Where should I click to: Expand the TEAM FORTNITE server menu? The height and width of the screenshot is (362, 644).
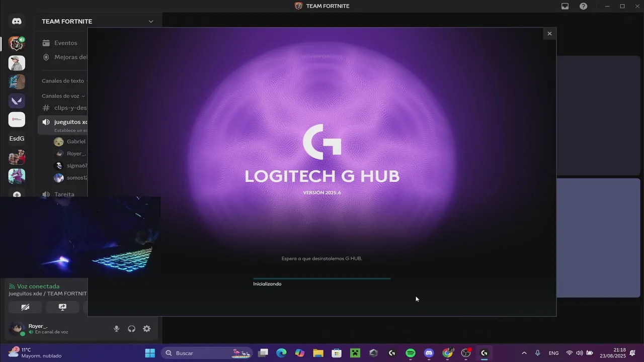pyautogui.click(x=150, y=21)
